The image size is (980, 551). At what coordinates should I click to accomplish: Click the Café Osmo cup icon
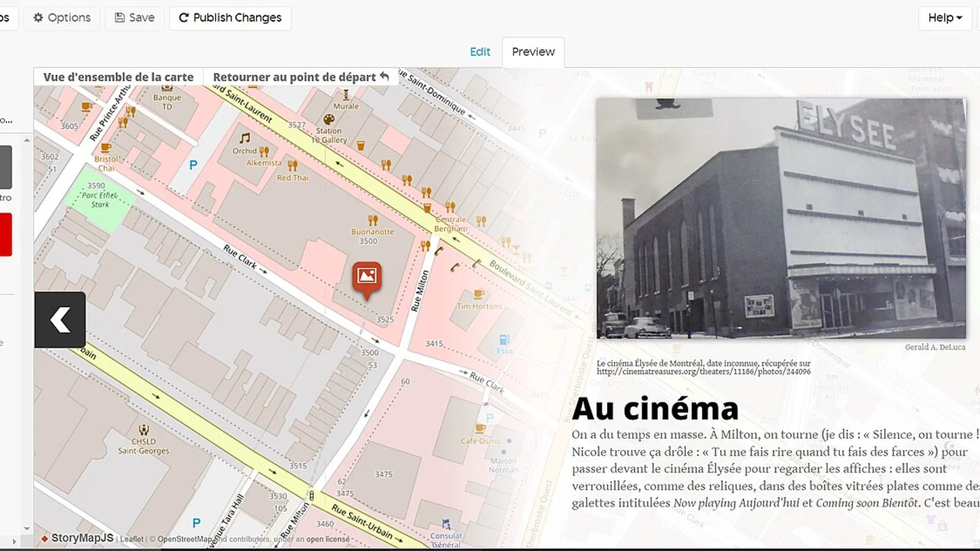tap(480, 429)
